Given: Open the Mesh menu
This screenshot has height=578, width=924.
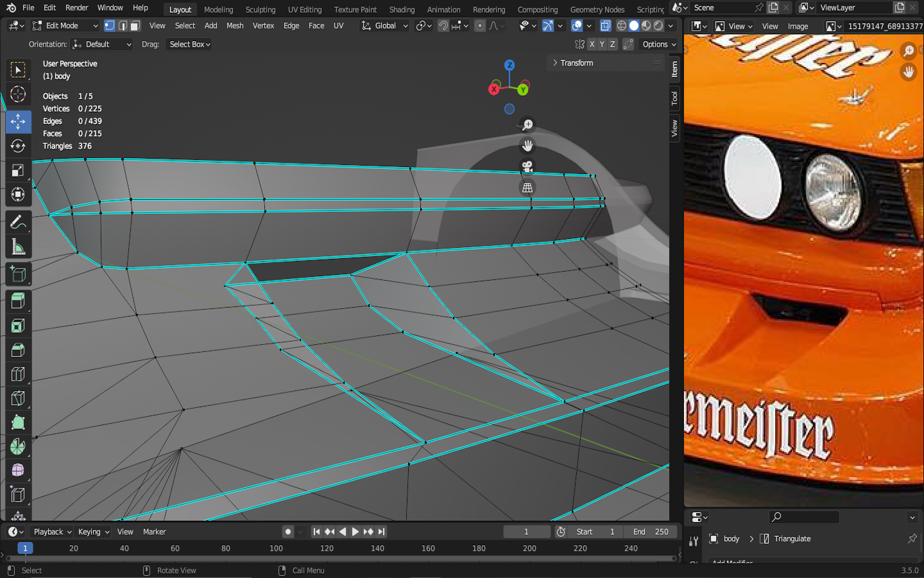Looking at the screenshot, I should click(x=235, y=26).
